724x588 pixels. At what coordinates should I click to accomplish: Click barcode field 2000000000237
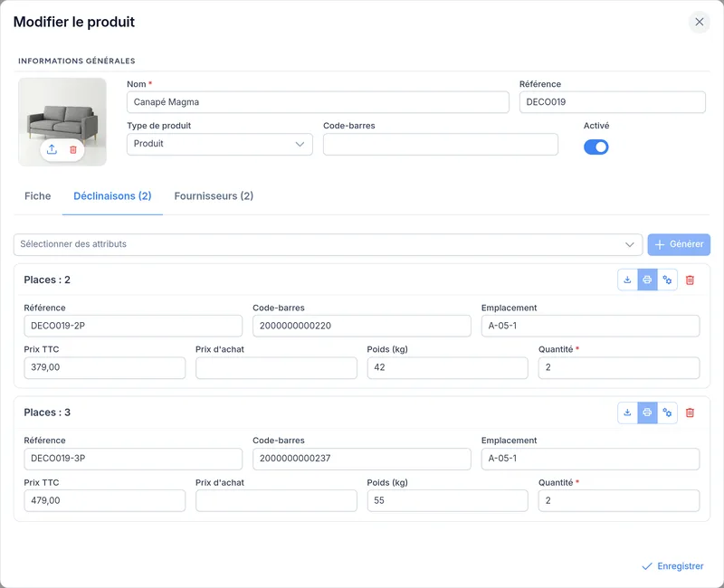[x=361, y=459]
